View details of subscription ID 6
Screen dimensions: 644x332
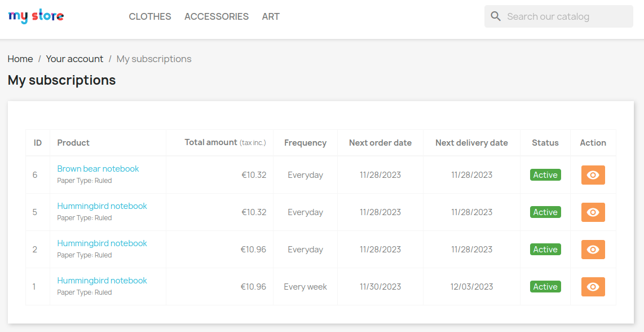(x=593, y=175)
